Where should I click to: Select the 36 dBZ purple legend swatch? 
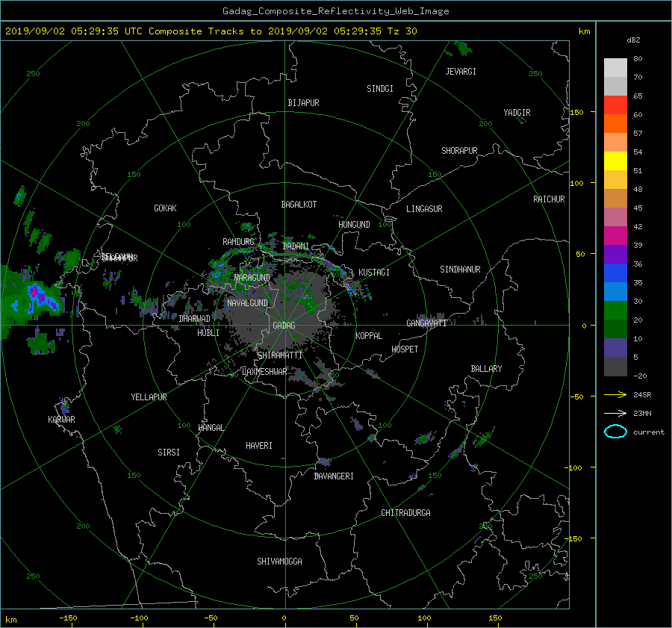pyautogui.click(x=615, y=254)
